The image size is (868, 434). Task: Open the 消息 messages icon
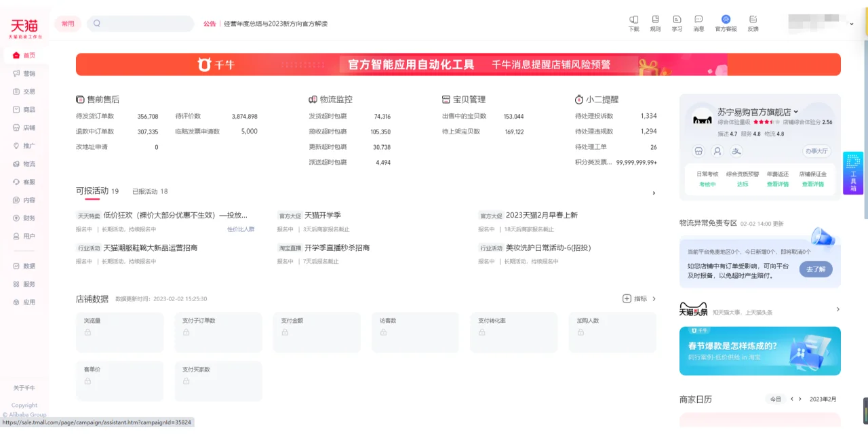[x=698, y=19]
